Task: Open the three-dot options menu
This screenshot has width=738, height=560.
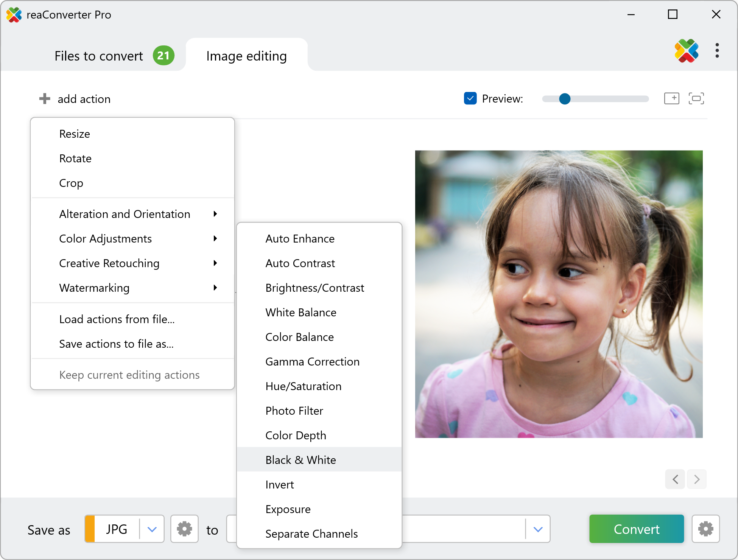Action: coord(717,51)
